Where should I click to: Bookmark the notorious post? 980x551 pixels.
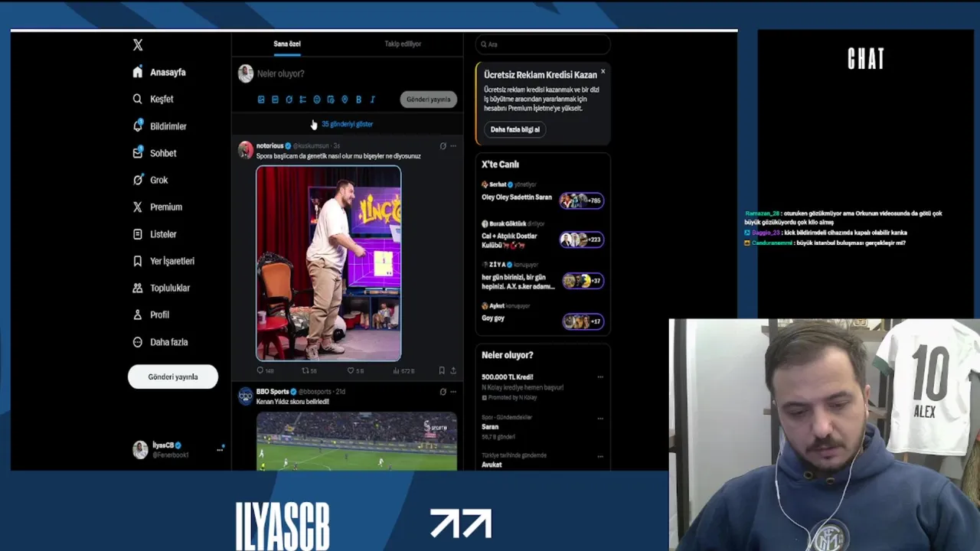point(442,370)
